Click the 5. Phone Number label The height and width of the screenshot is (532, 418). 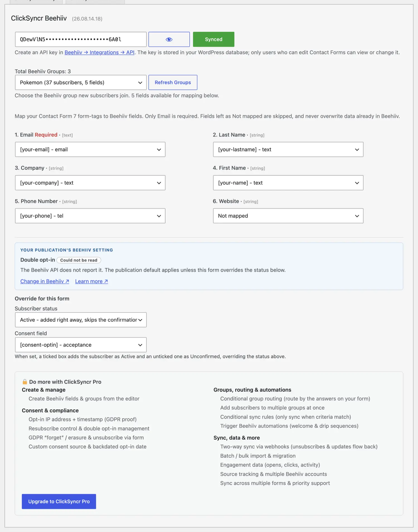click(x=36, y=201)
